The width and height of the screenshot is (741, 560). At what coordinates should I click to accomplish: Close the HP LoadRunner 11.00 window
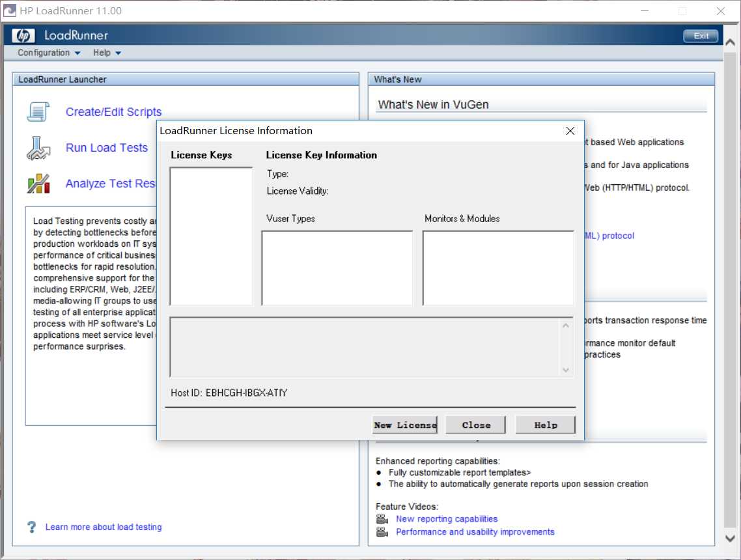(721, 10)
